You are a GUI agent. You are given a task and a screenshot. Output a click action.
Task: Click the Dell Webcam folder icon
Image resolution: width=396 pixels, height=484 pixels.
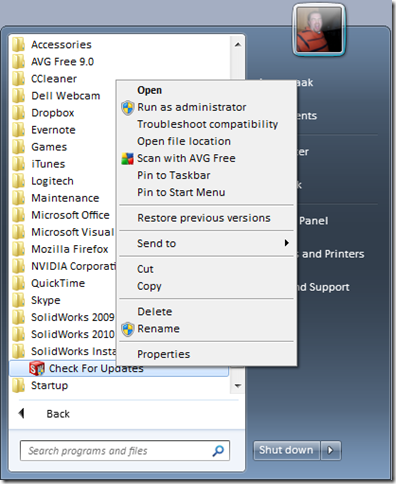19,96
